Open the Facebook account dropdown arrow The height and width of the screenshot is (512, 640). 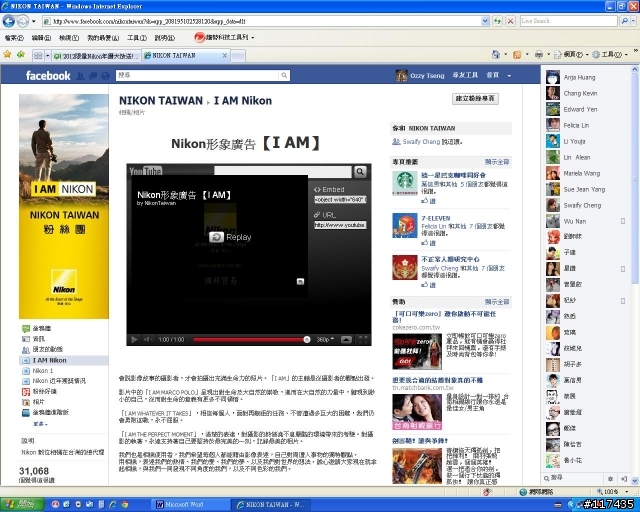tap(509, 76)
